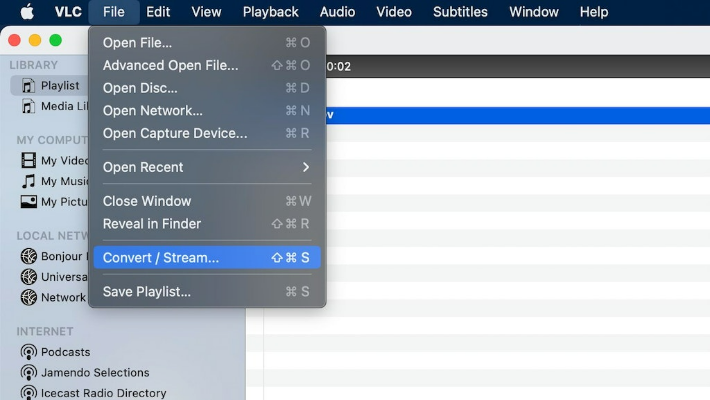This screenshot has height=400, width=710.
Task: Click the My Pictures image icon
Action: [x=29, y=202]
